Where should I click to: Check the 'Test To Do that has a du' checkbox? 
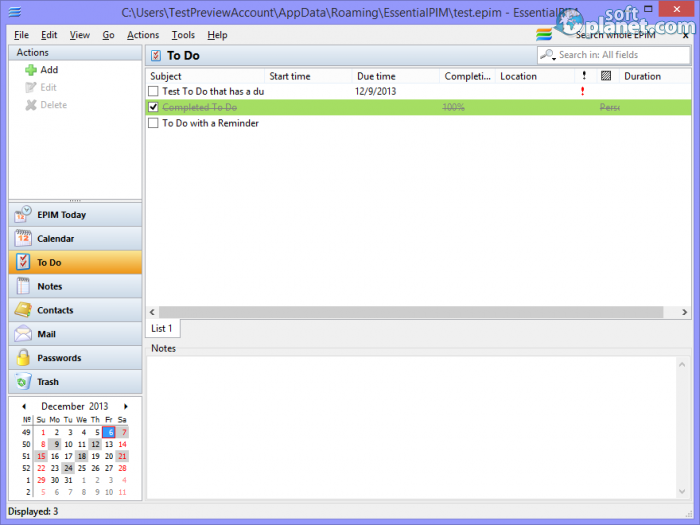click(x=153, y=91)
